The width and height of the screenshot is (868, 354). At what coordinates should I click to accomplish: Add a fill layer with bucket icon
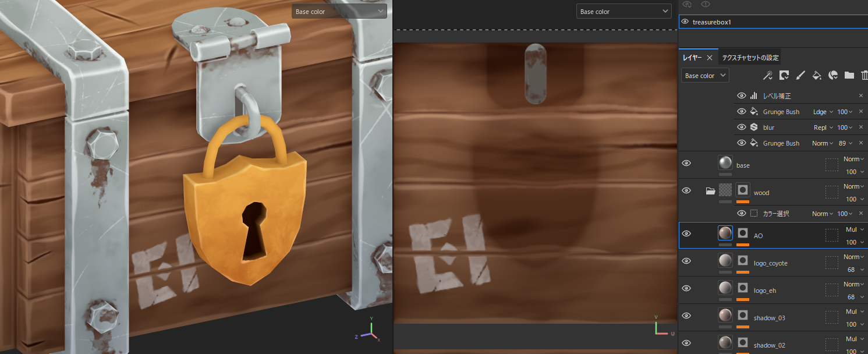point(817,75)
